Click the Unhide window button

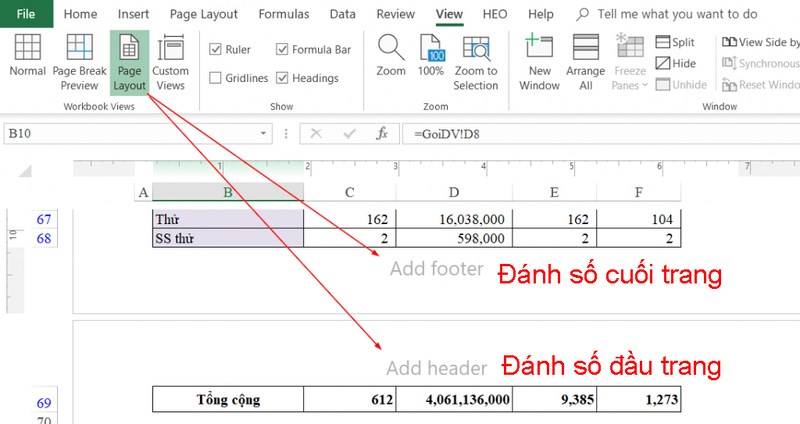tap(682, 84)
